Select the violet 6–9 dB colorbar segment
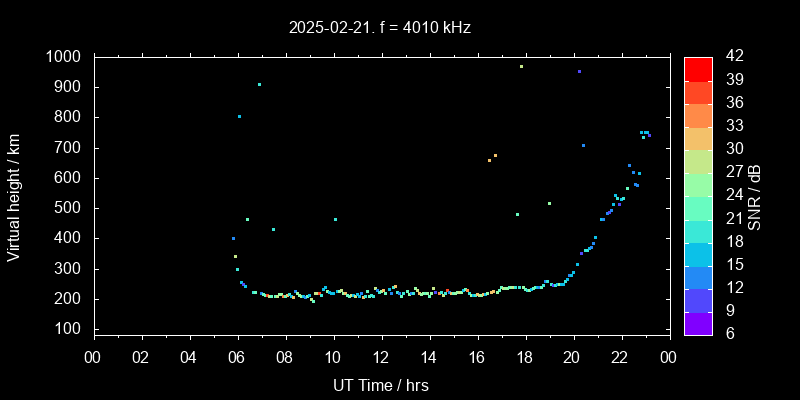The image size is (800, 400). click(x=698, y=322)
